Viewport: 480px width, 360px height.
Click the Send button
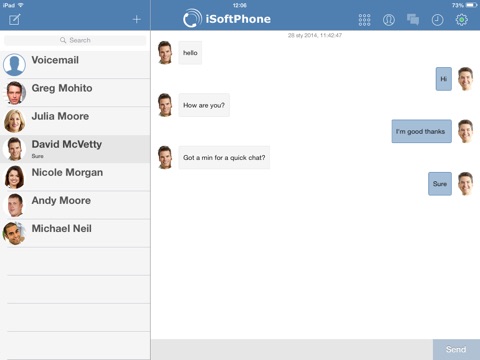[456, 349]
